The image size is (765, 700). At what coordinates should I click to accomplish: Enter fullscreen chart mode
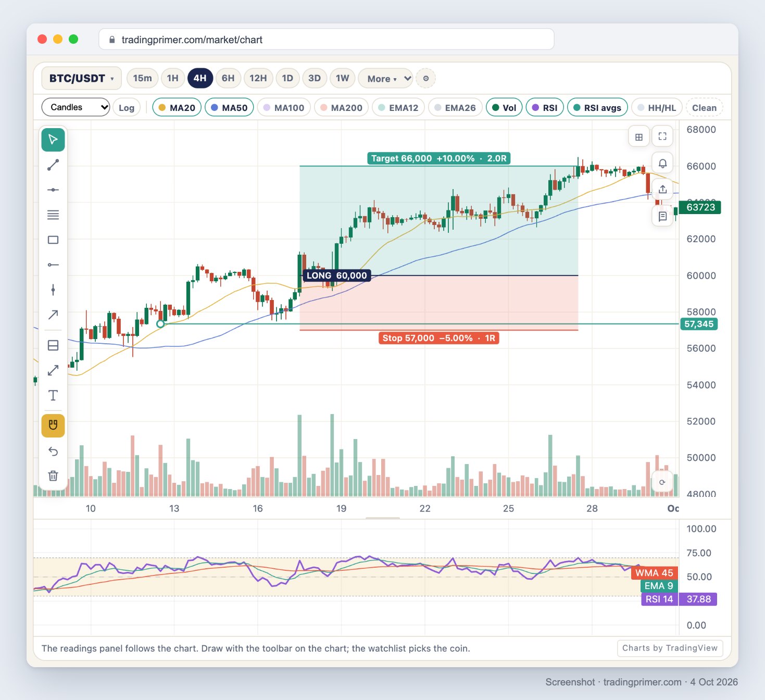(x=662, y=136)
